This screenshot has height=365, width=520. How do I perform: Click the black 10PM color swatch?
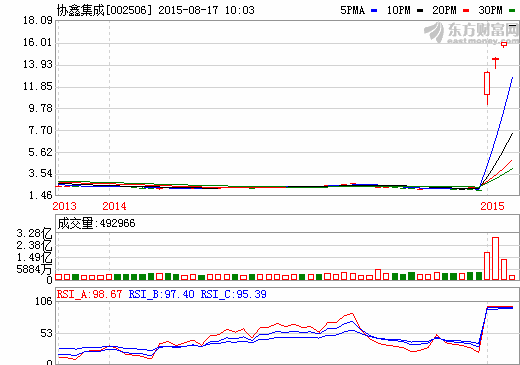click(x=420, y=11)
